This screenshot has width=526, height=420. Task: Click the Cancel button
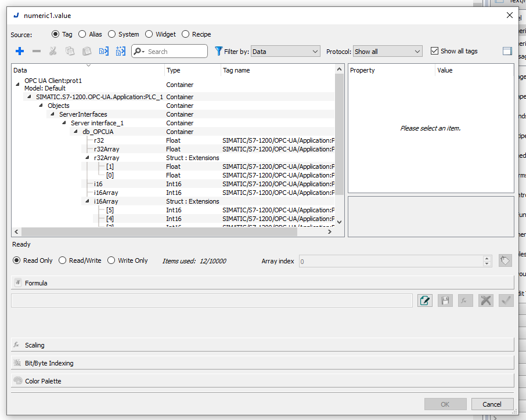coord(492,404)
